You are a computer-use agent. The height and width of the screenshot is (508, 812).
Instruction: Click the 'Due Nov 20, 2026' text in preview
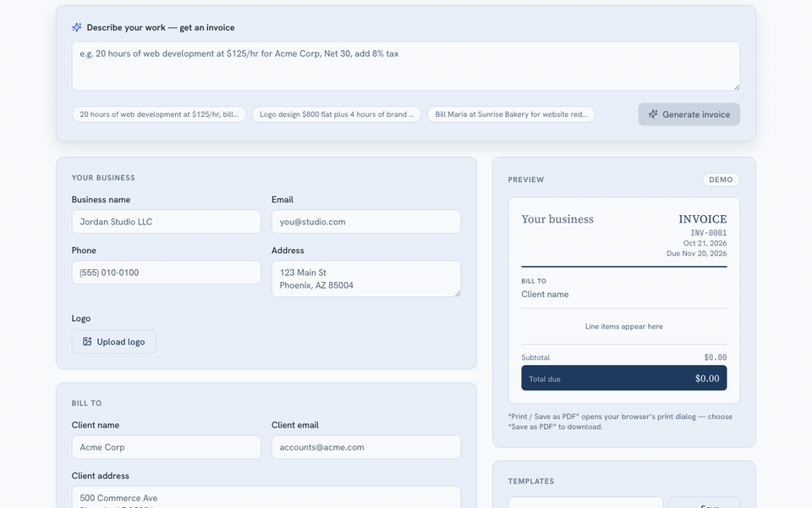(696, 253)
